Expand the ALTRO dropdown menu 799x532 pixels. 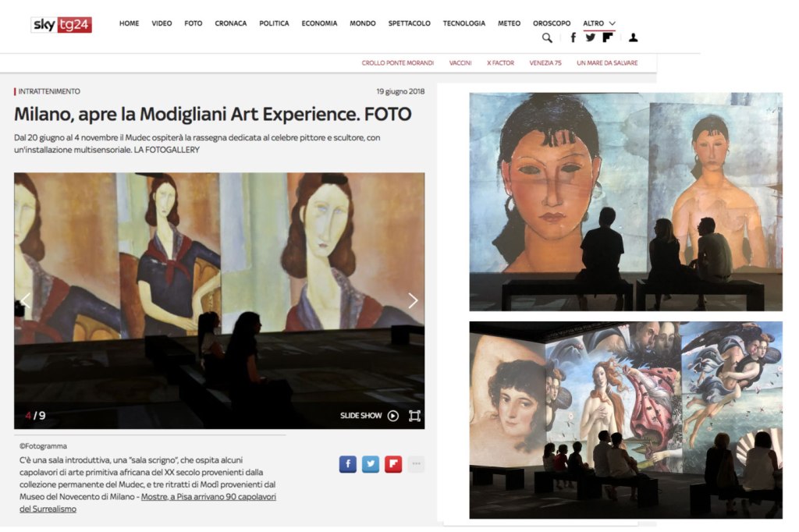599,23
